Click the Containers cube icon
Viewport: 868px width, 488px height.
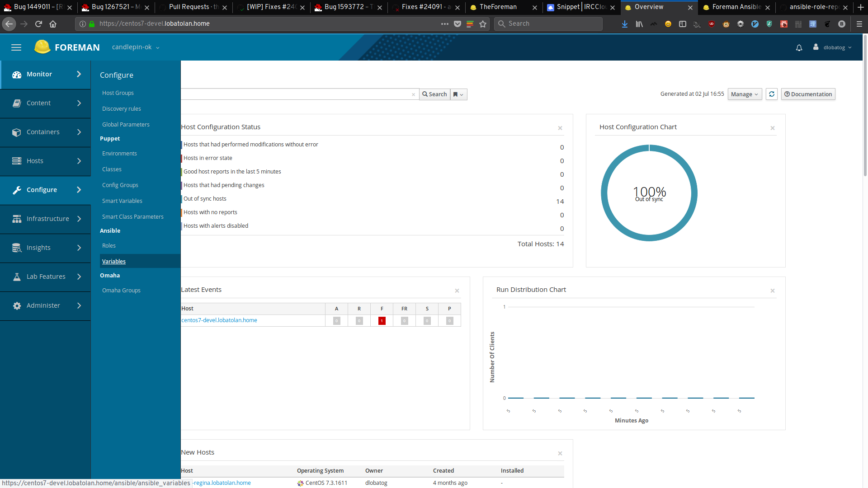pyautogui.click(x=17, y=132)
